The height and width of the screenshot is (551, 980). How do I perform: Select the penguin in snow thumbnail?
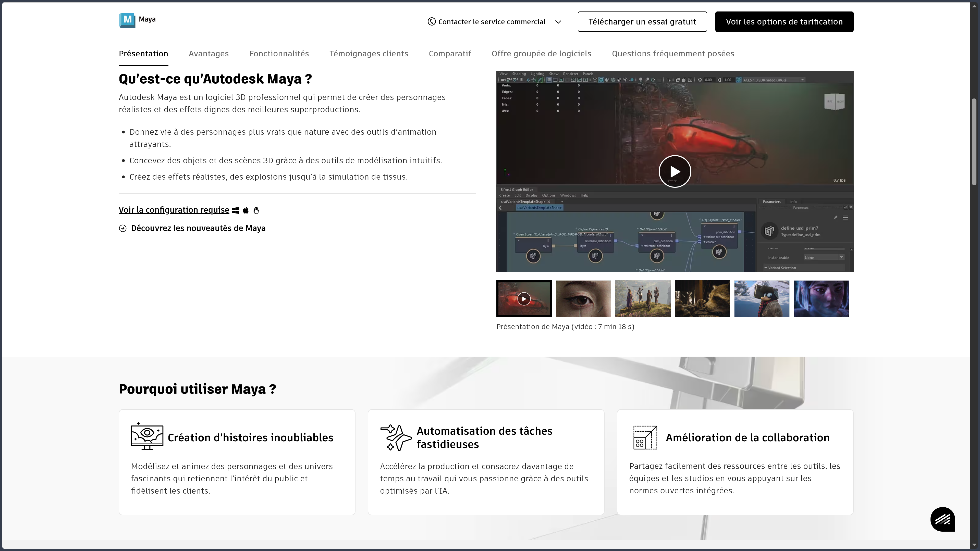pyautogui.click(x=762, y=299)
